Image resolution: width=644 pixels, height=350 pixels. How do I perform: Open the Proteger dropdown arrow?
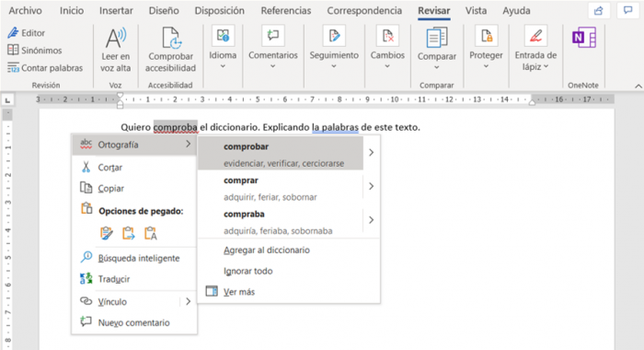click(486, 66)
